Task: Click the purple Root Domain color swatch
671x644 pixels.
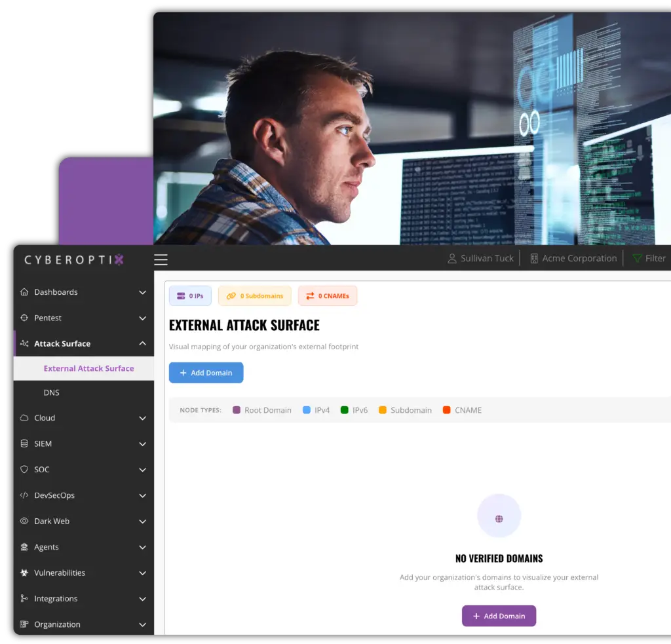Action: pos(237,410)
